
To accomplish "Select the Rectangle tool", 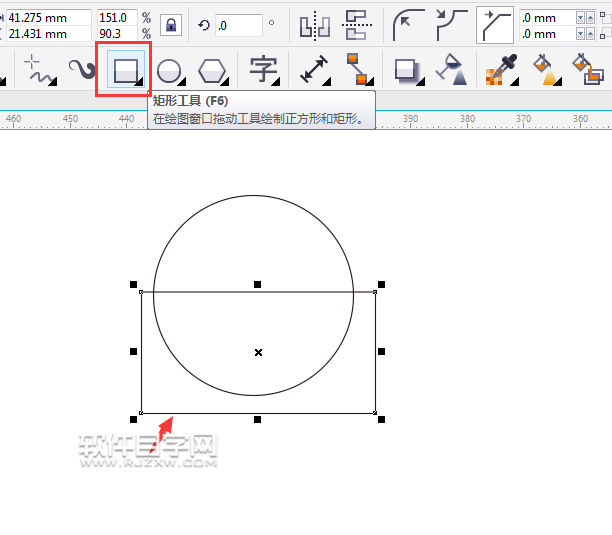I will [125, 70].
